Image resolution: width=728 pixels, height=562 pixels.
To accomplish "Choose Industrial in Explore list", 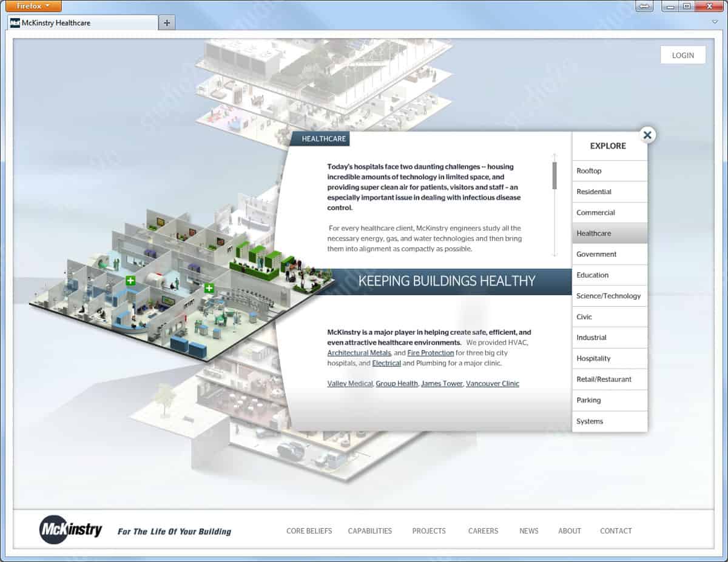I will pos(610,338).
